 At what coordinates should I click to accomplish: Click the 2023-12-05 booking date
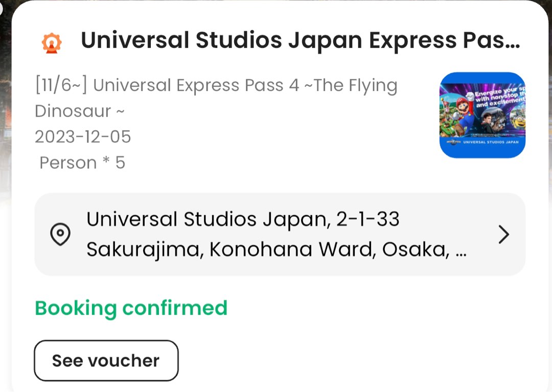tap(82, 136)
